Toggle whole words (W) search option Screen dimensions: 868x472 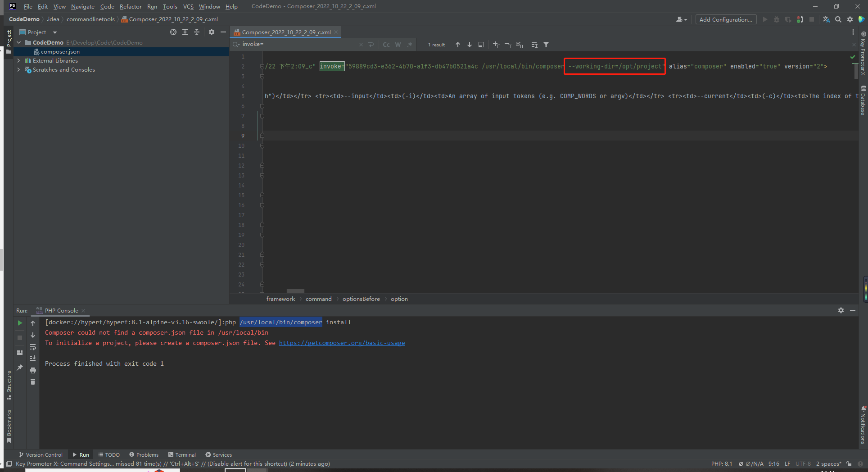398,45
